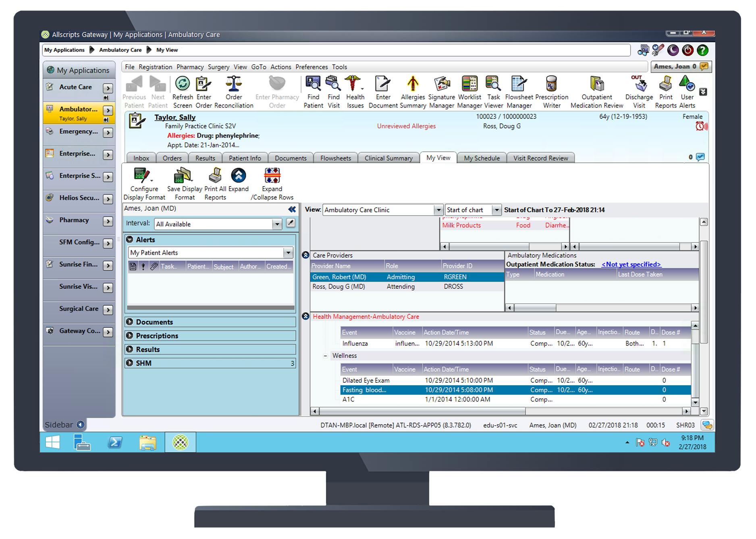
Task: Open the Find Visit tool
Action: click(x=333, y=83)
